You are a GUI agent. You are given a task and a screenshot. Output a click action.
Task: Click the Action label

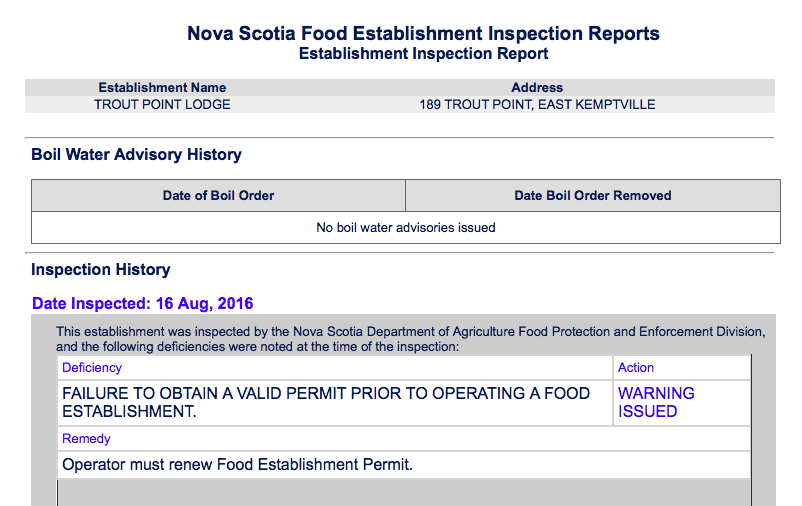(x=636, y=368)
